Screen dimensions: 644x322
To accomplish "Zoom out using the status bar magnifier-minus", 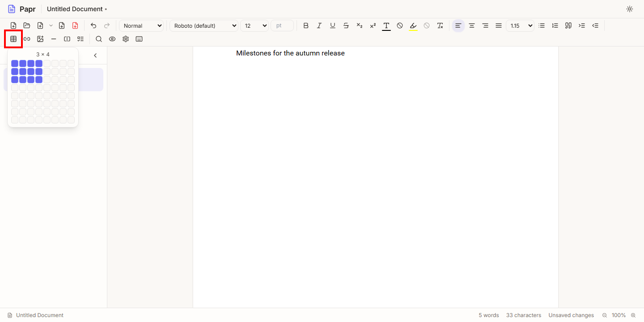I will pyautogui.click(x=605, y=315).
